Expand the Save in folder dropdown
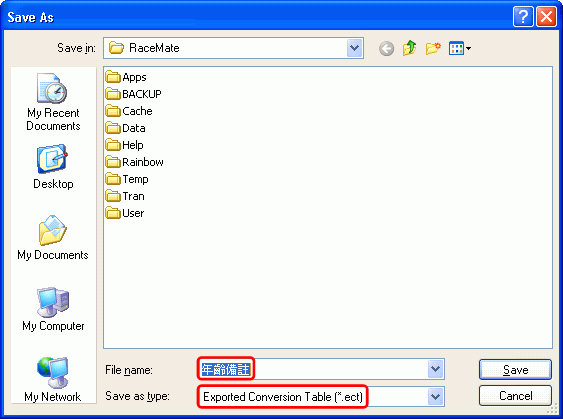 pos(354,48)
